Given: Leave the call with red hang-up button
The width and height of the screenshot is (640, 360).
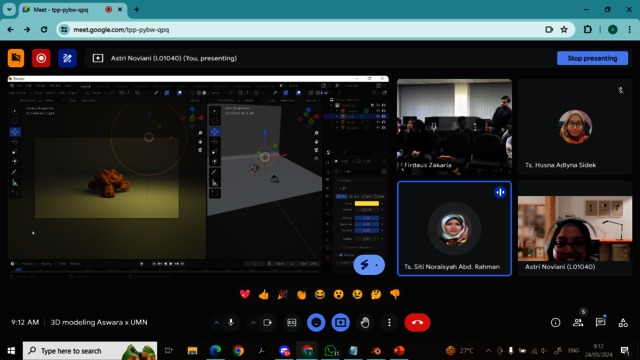Looking at the screenshot, I should (x=417, y=322).
